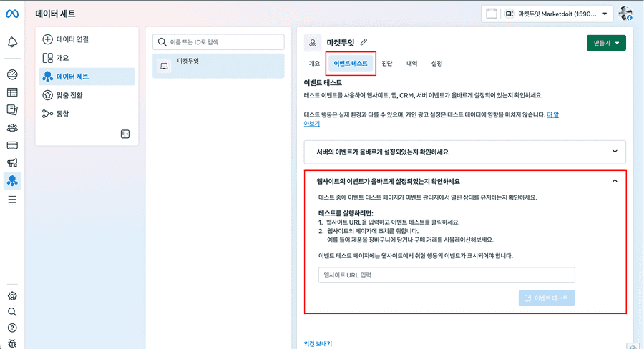Open the megaphone ads icon in sidebar

(x=12, y=163)
